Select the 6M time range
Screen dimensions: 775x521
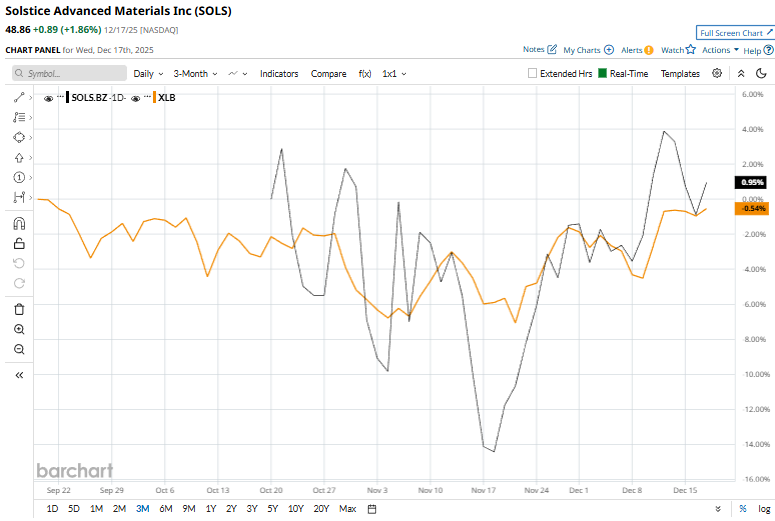pos(166,509)
